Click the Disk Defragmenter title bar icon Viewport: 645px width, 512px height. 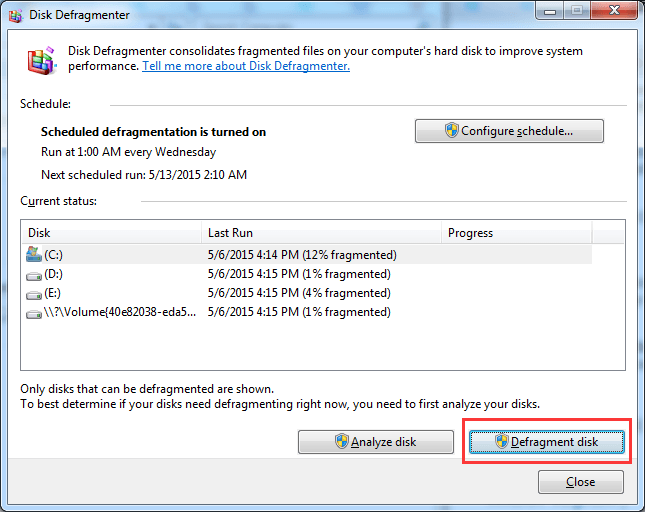(16, 12)
